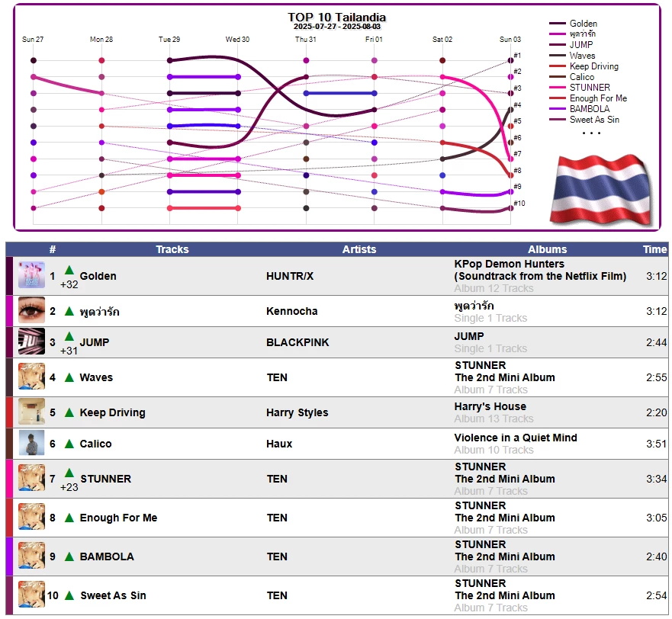Viewport: 672px width, 619px height.
Task: Click the Tracks column header
Action: coord(172,249)
